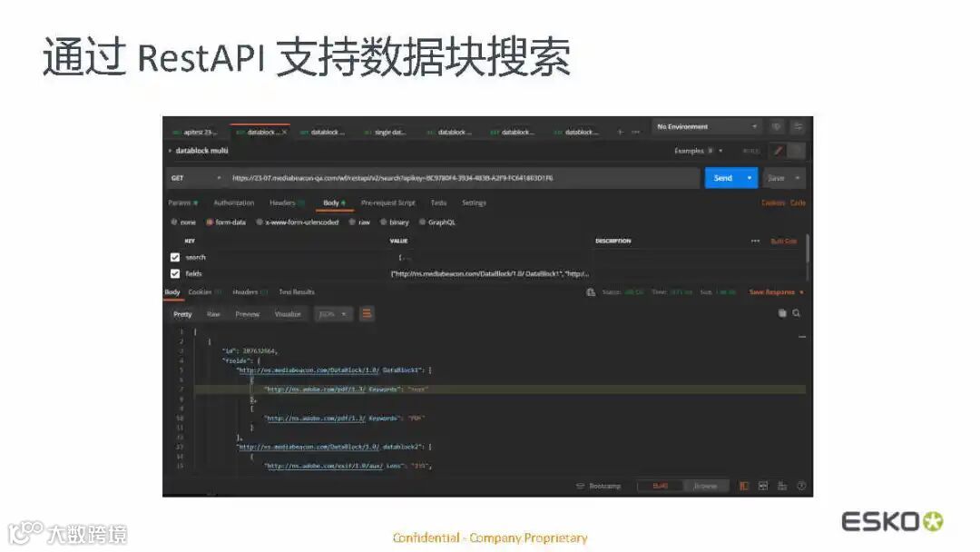
Task: Copy response with the copy icon
Action: (x=782, y=313)
